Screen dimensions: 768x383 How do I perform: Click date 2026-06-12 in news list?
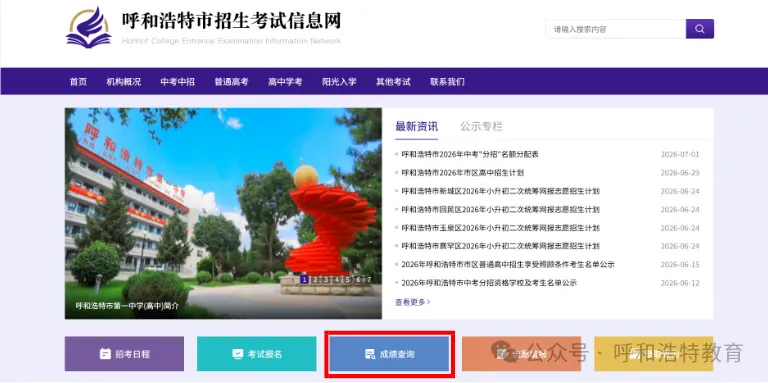(x=680, y=283)
